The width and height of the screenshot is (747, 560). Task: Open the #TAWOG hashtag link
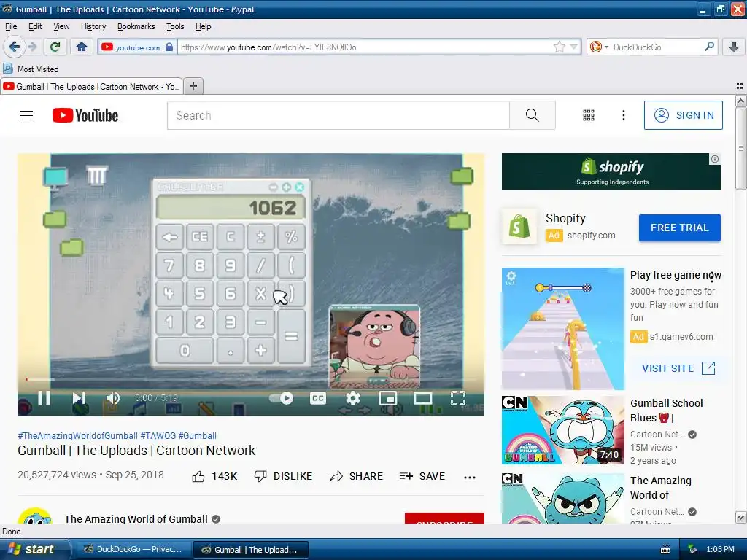coord(158,436)
